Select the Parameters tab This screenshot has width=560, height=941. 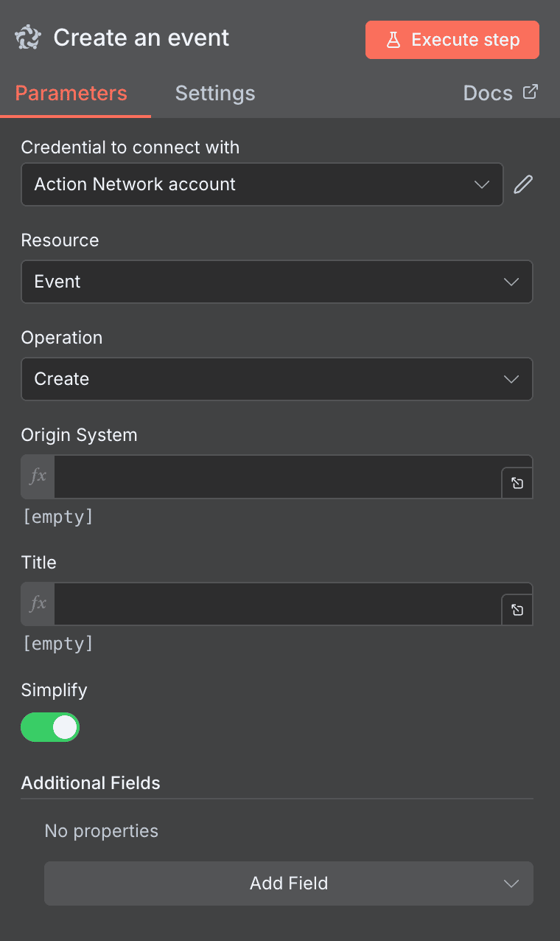point(70,93)
